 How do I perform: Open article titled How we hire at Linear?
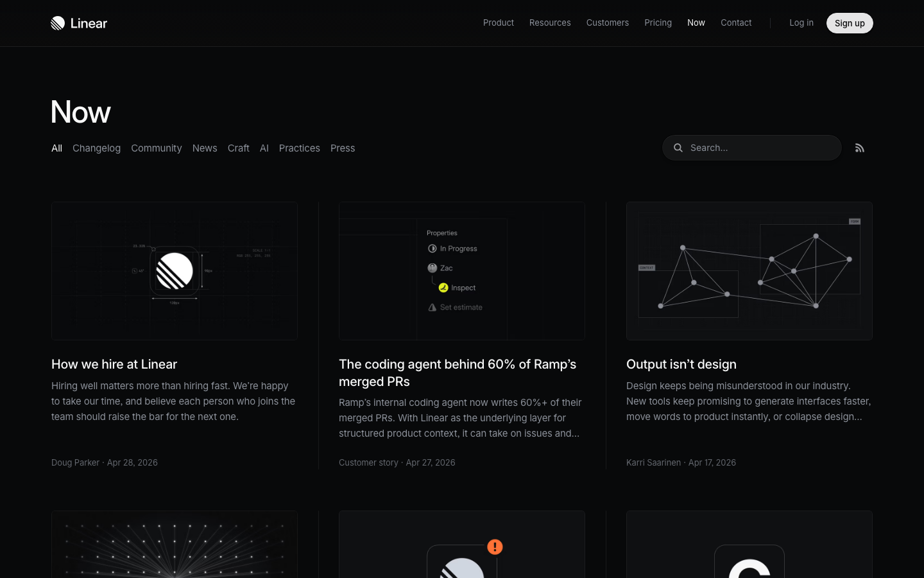pyautogui.click(x=114, y=364)
